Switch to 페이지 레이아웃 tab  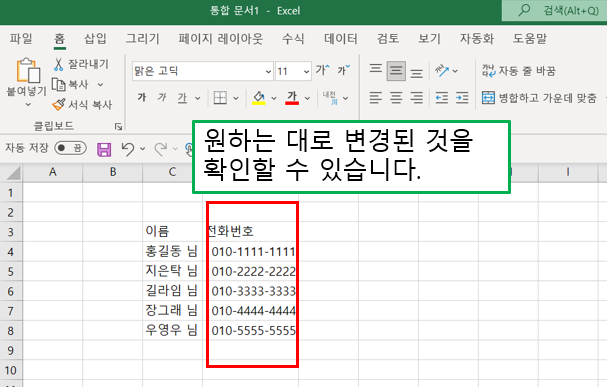[x=221, y=38]
